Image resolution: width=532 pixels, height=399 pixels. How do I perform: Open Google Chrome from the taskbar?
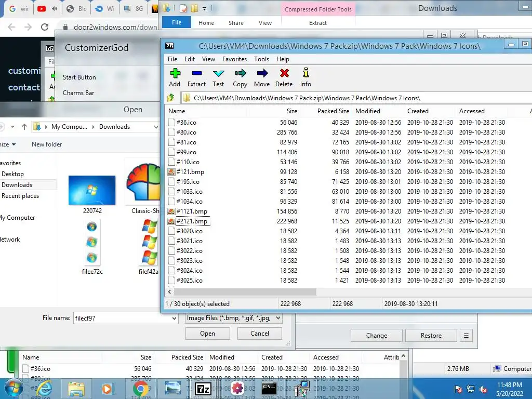tap(140, 389)
